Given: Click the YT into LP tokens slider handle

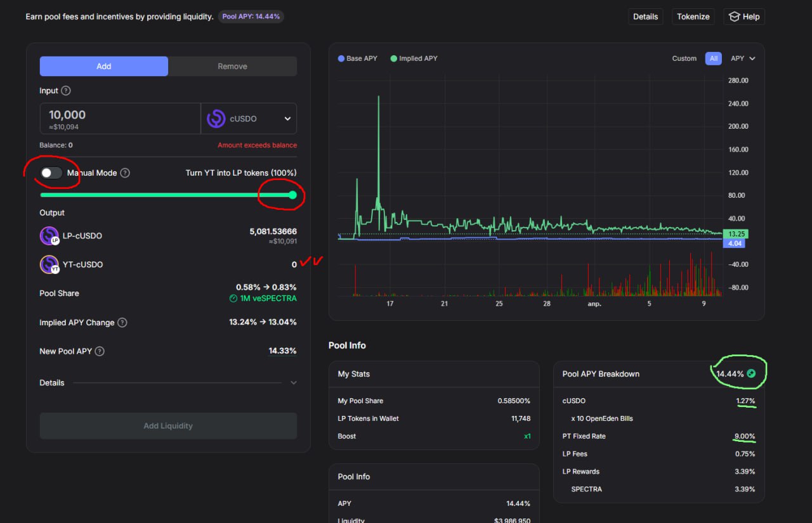Looking at the screenshot, I should [x=292, y=195].
